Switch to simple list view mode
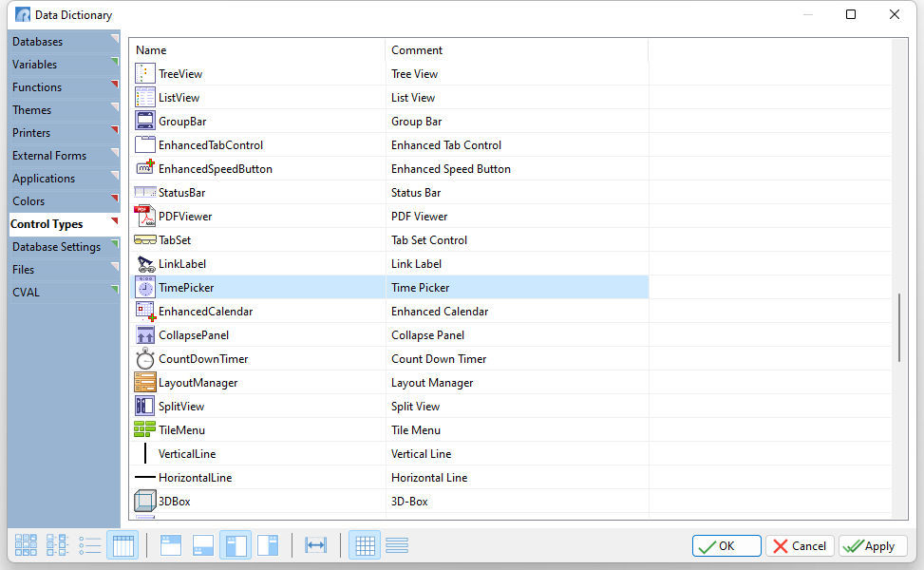The width and height of the screenshot is (924, 570). 90,545
